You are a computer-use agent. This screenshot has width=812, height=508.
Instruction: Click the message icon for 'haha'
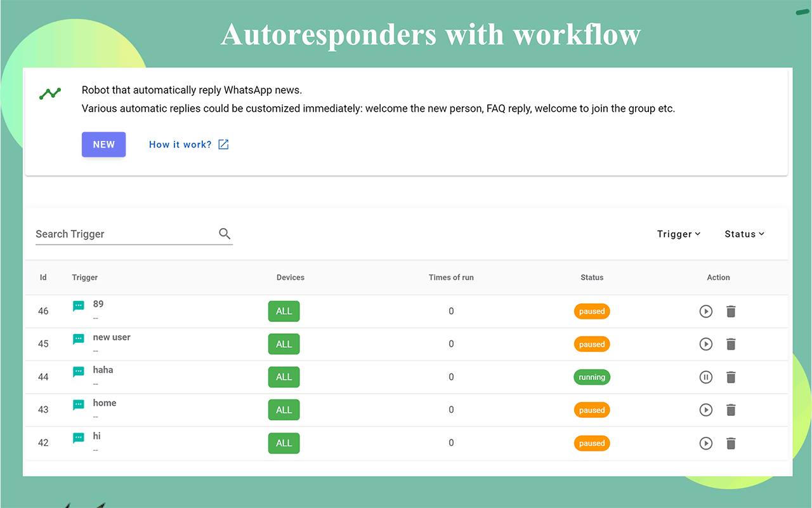[79, 372]
